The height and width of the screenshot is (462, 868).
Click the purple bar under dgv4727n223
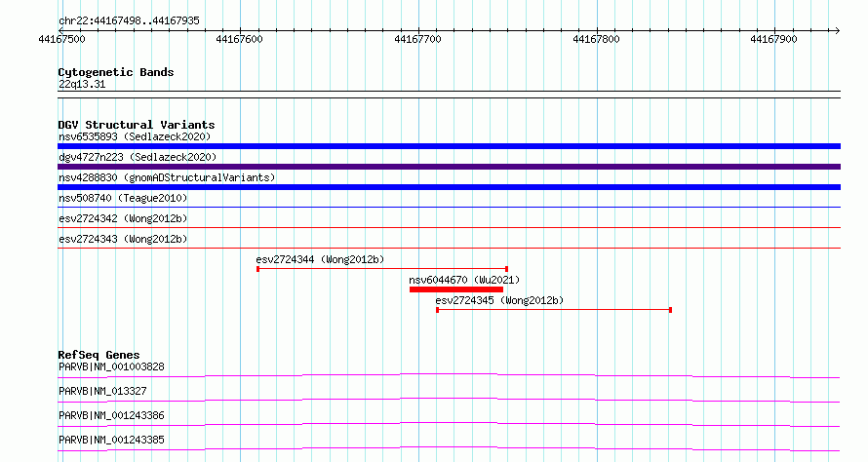(449, 167)
